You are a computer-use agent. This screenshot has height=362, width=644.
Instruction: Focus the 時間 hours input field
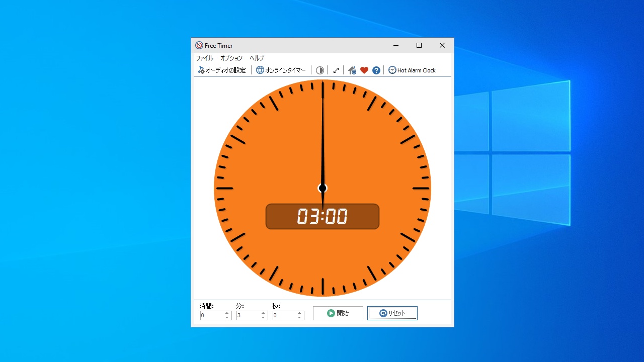(x=211, y=316)
